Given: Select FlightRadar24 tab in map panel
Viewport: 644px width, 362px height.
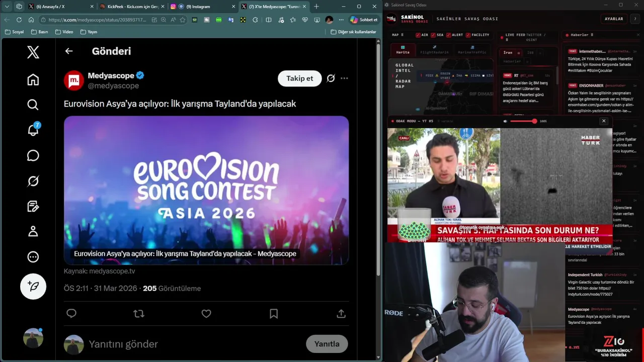Looking at the screenshot, I should coord(434,50).
